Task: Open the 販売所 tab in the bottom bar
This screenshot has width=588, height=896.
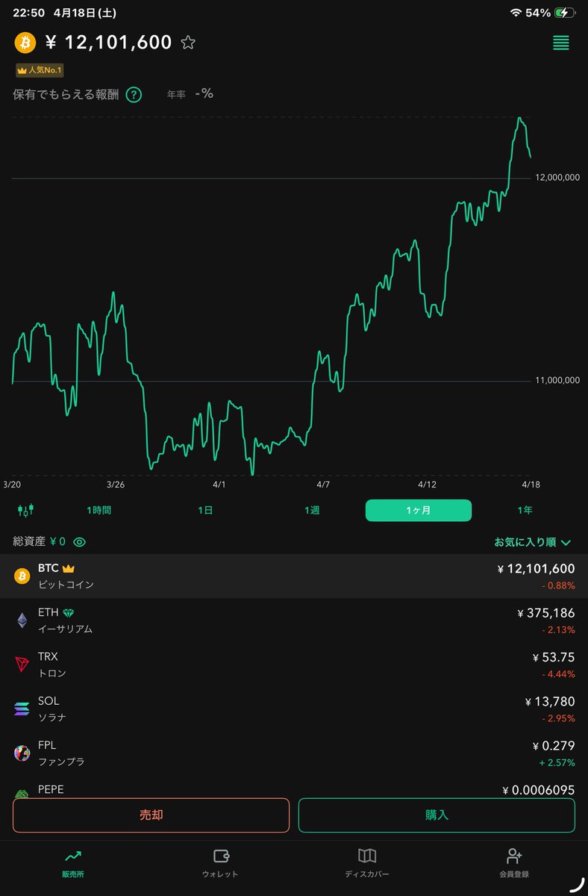Action: pos(73,862)
